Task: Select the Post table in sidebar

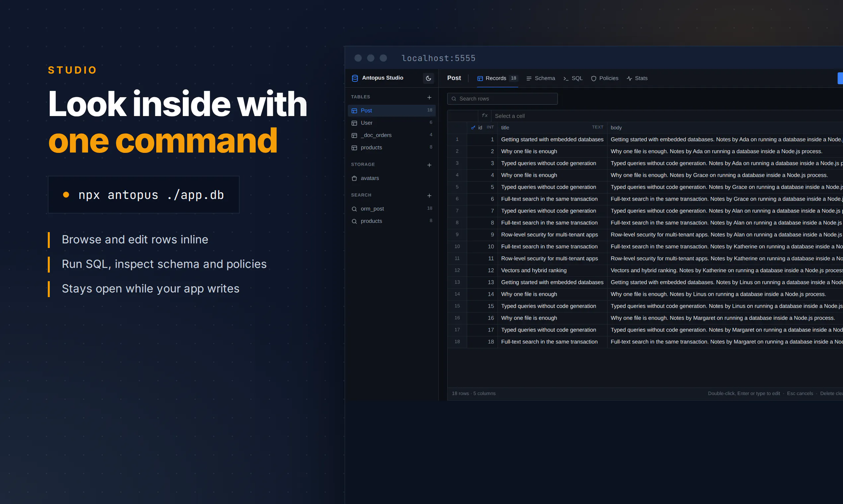Action: (392, 110)
